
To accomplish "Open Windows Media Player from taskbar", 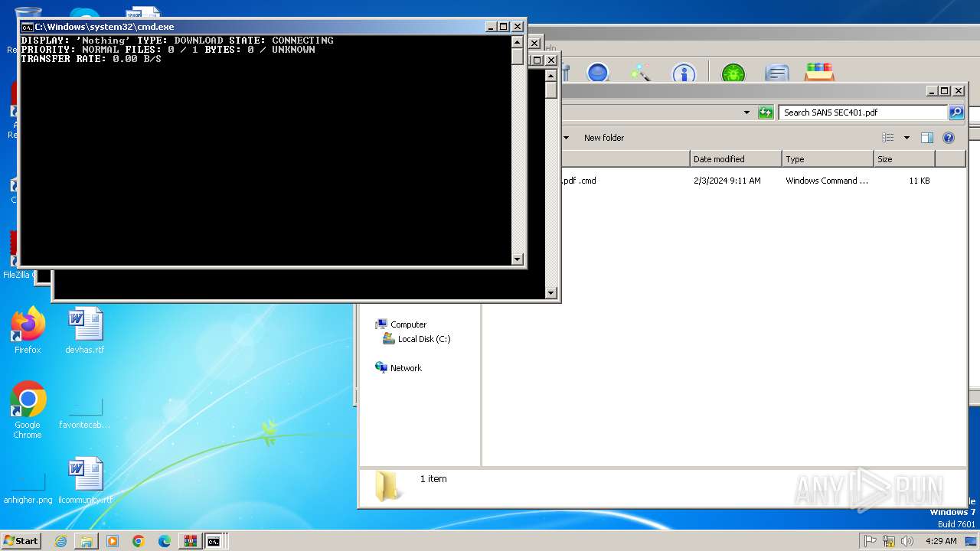I will click(x=113, y=541).
